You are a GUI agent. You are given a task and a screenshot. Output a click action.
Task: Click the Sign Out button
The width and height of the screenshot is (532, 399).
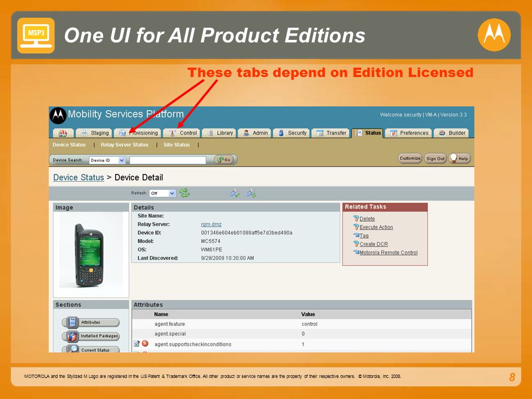[x=436, y=158]
